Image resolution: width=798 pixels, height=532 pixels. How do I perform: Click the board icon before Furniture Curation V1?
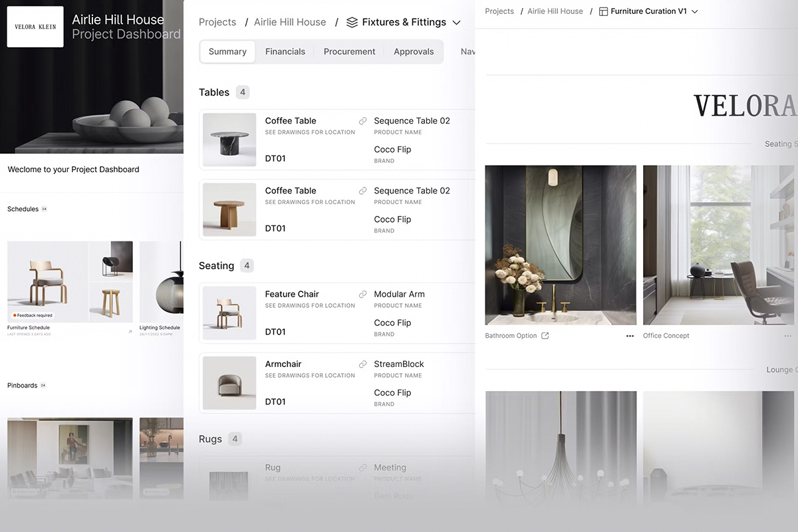[x=602, y=11]
